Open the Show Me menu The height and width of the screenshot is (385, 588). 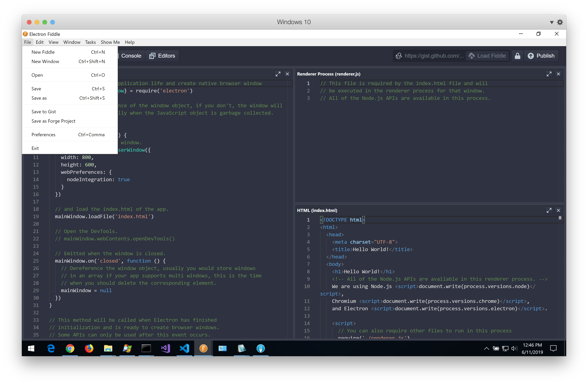pos(110,42)
